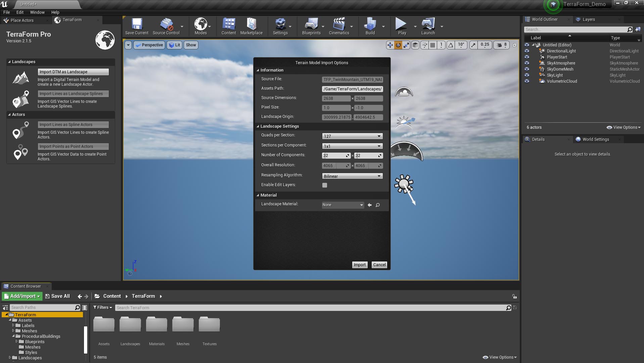Image resolution: width=644 pixels, height=363 pixels.
Task: Toggle visibility of DirectionalLight actor
Action: pos(527,51)
